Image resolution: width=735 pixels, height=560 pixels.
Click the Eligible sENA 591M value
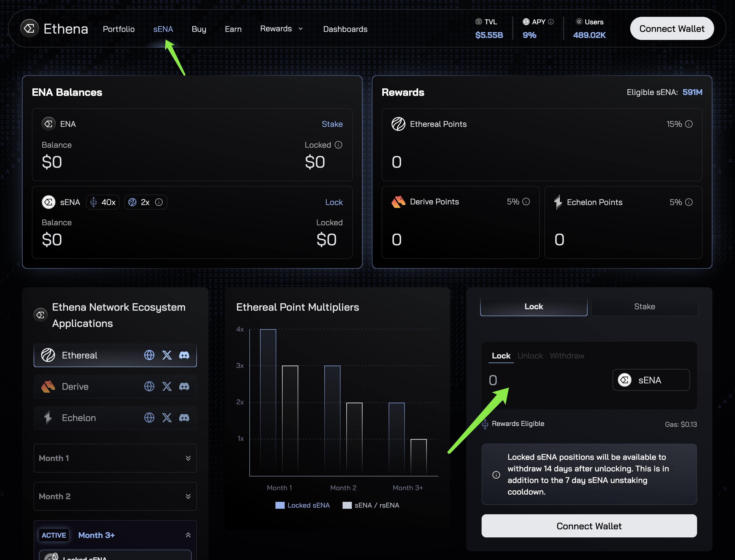(692, 92)
